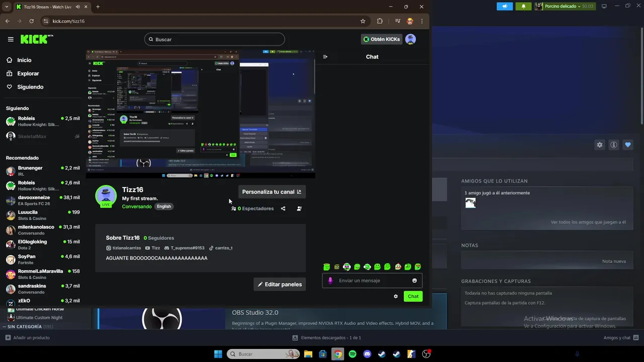Image resolution: width=644 pixels, height=362 pixels.
Task: Select Ultimate Custom Night in Steam library
Action: (x=35, y=318)
